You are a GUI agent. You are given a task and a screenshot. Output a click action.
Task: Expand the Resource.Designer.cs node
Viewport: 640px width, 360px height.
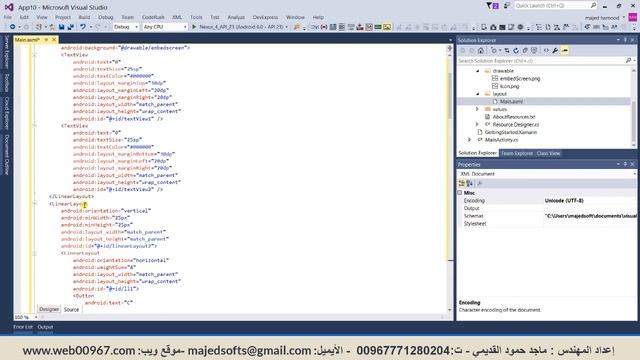coord(477,124)
